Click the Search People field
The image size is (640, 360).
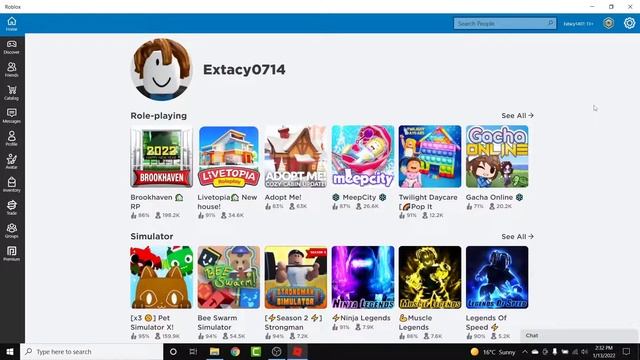tap(505, 23)
